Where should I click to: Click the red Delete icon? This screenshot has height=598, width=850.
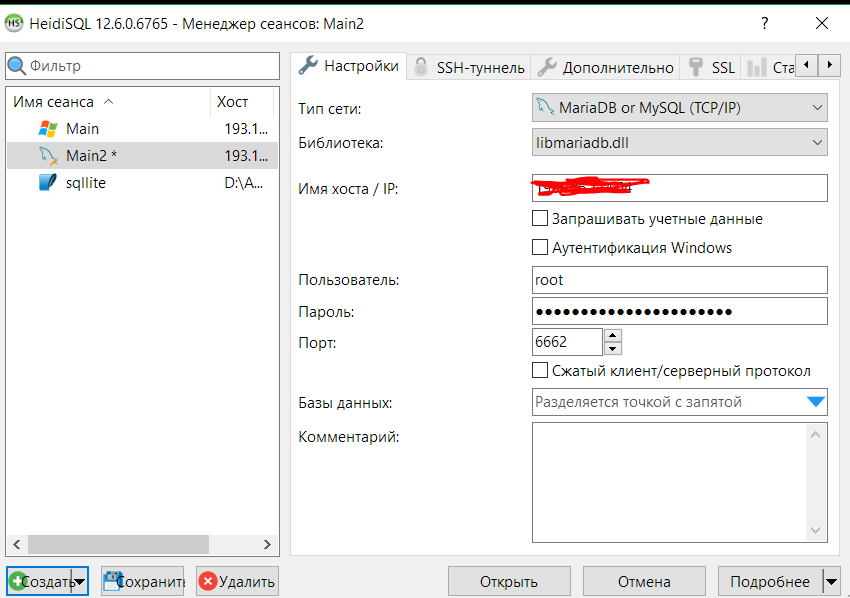tap(208, 581)
